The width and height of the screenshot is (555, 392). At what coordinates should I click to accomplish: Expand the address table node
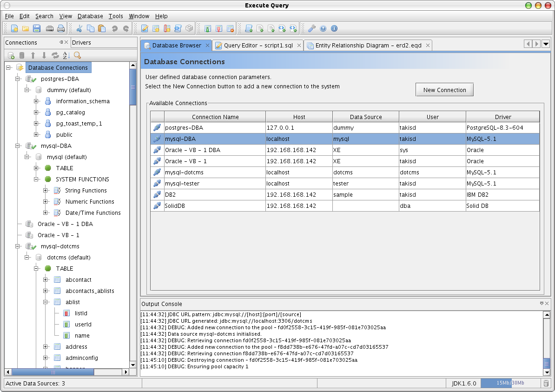point(45,347)
